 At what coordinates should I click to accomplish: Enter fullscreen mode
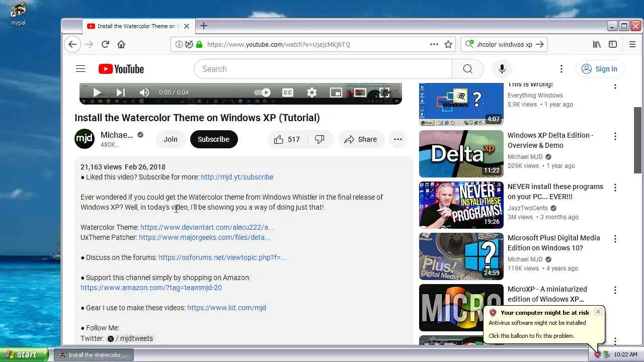point(384,93)
